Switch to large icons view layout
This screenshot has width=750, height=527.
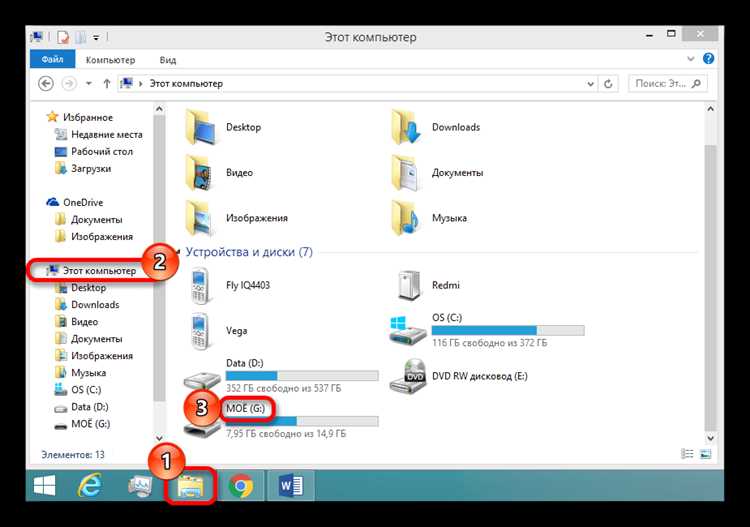tap(706, 454)
